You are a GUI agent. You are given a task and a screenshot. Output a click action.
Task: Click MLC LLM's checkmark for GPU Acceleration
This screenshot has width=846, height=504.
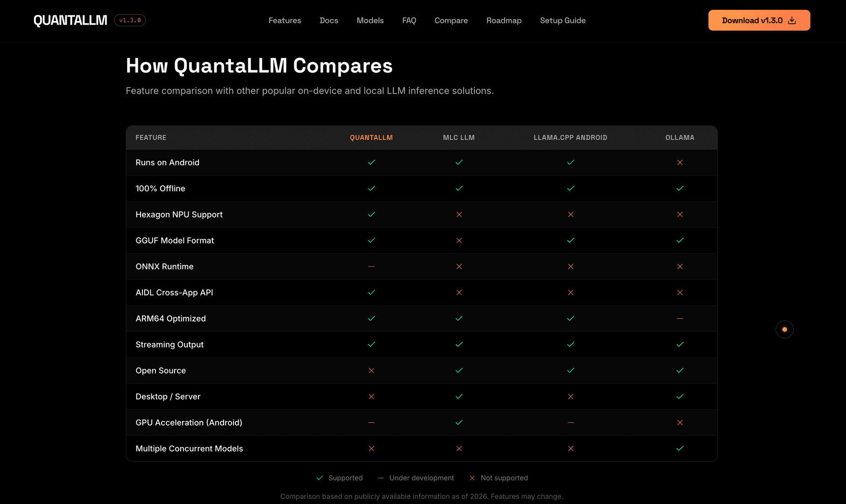(459, 422)
